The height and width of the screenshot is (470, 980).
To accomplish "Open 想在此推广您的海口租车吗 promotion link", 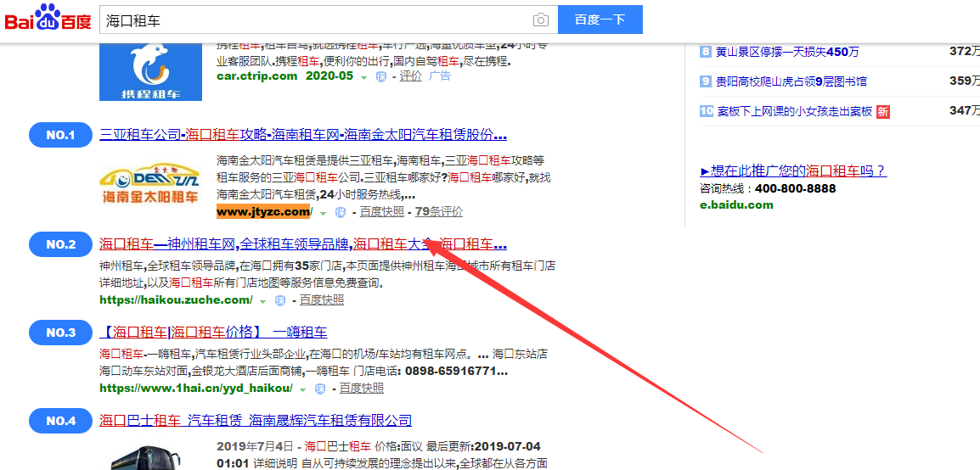I will (793, 171).
